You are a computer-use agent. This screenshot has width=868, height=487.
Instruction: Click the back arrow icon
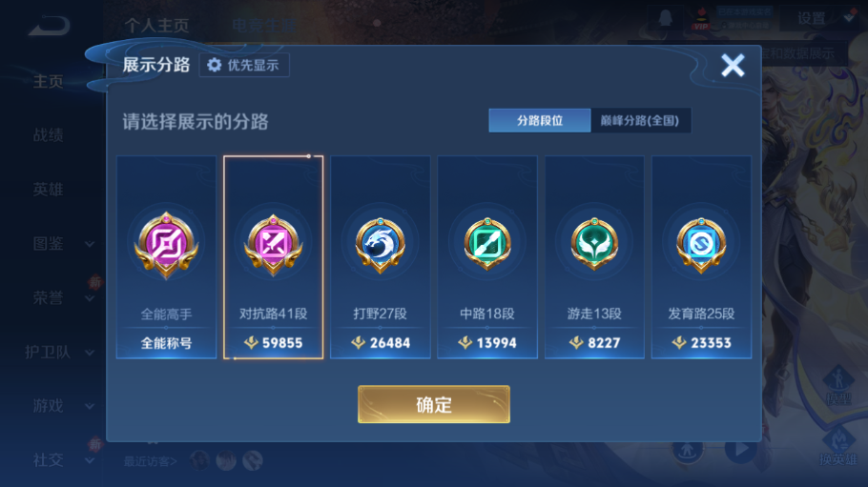pyautogui.click(x=50, y=26)
